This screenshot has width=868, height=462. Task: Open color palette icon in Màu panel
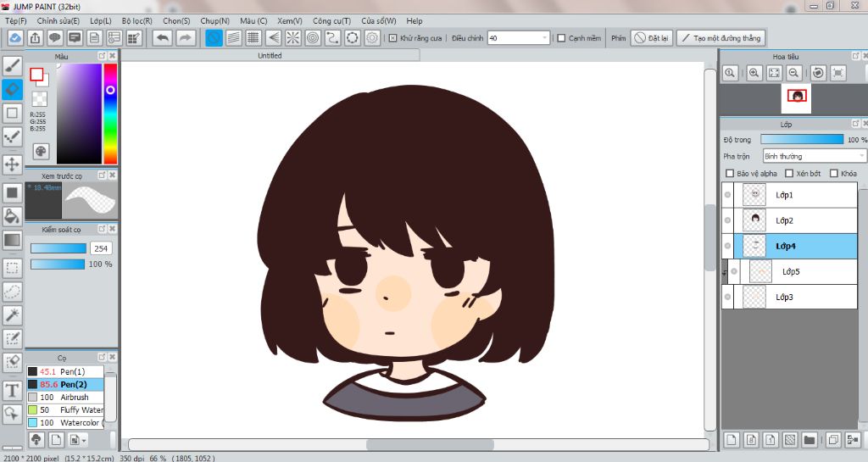click(x=41, y=151)
